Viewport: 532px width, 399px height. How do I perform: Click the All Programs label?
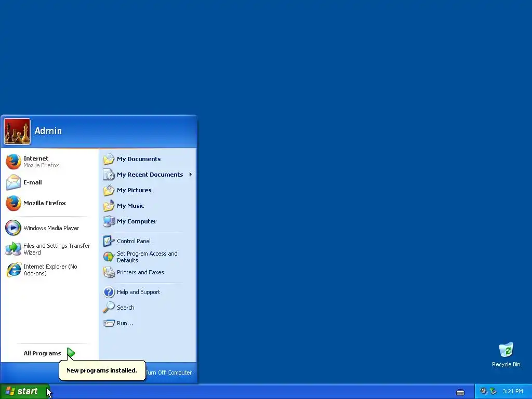(43, 353)
